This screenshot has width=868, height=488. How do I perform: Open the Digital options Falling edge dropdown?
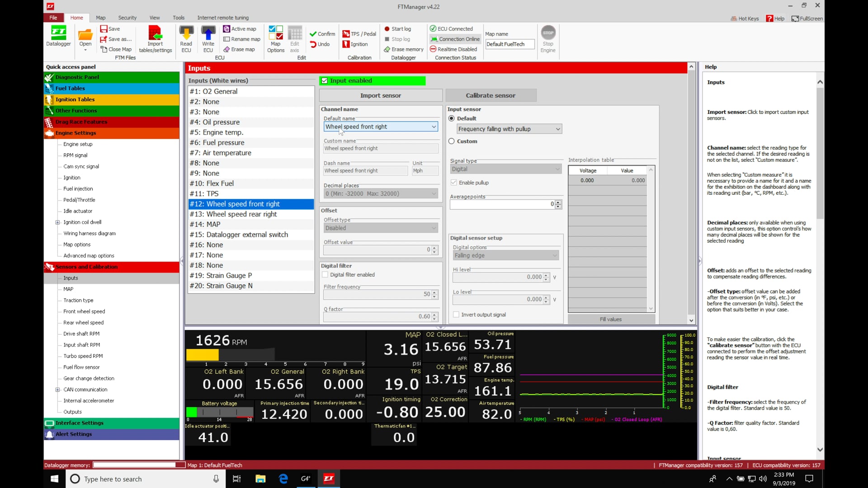(555, 255)
